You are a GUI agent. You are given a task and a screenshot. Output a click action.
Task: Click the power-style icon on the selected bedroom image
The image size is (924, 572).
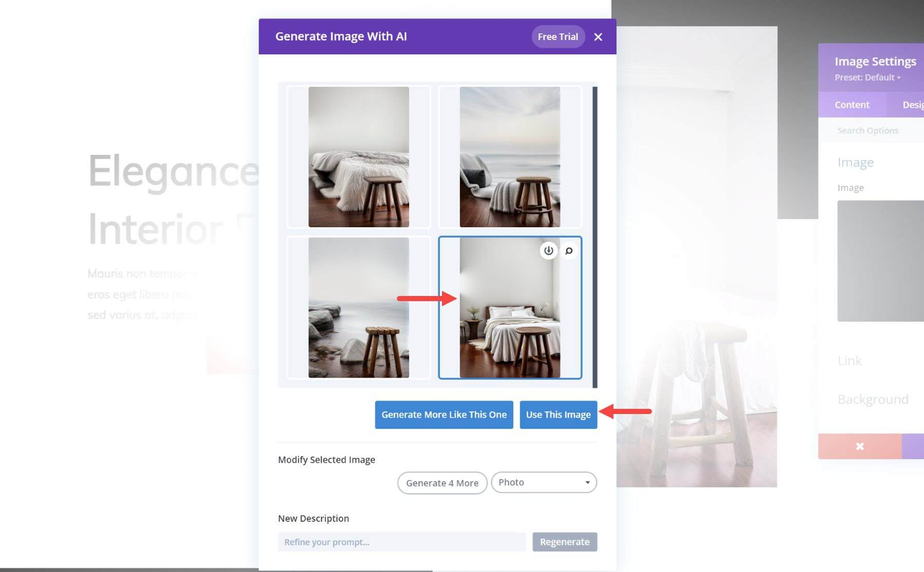549,251
